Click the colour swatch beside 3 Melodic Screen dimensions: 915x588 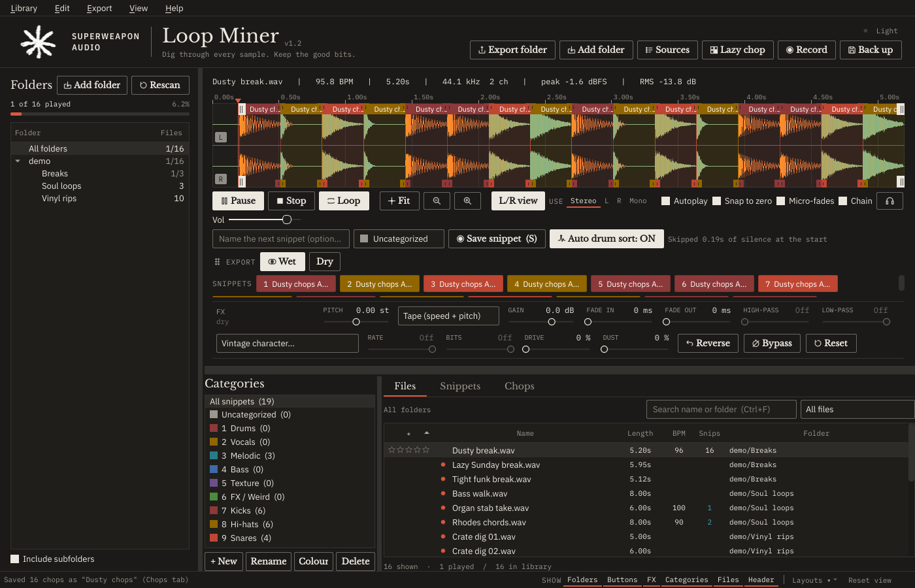214,456
